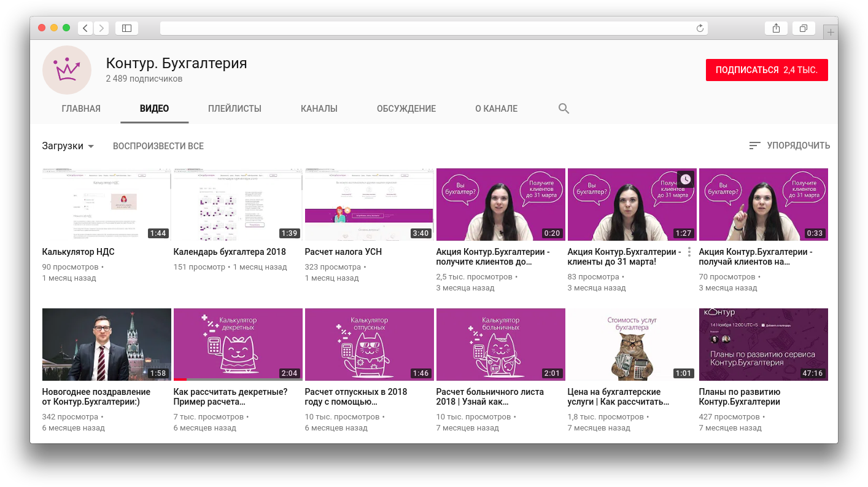Screen dimensions: 868x487
Task: Go back with Safari's back arrow
Action: 85,28
